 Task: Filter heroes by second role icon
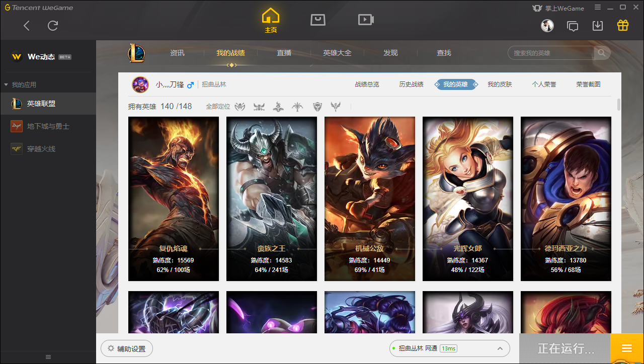coord(259,107)
